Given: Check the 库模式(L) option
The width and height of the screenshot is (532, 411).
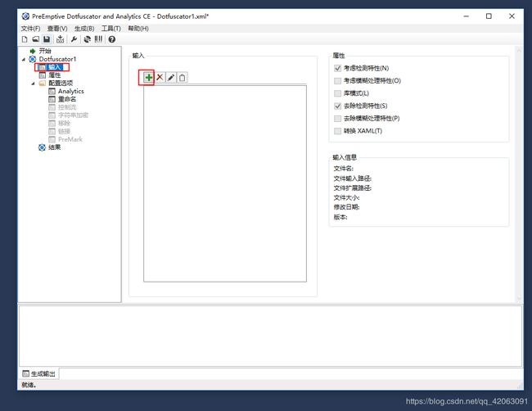Looking at the screenshot, I should coord(337,93).
